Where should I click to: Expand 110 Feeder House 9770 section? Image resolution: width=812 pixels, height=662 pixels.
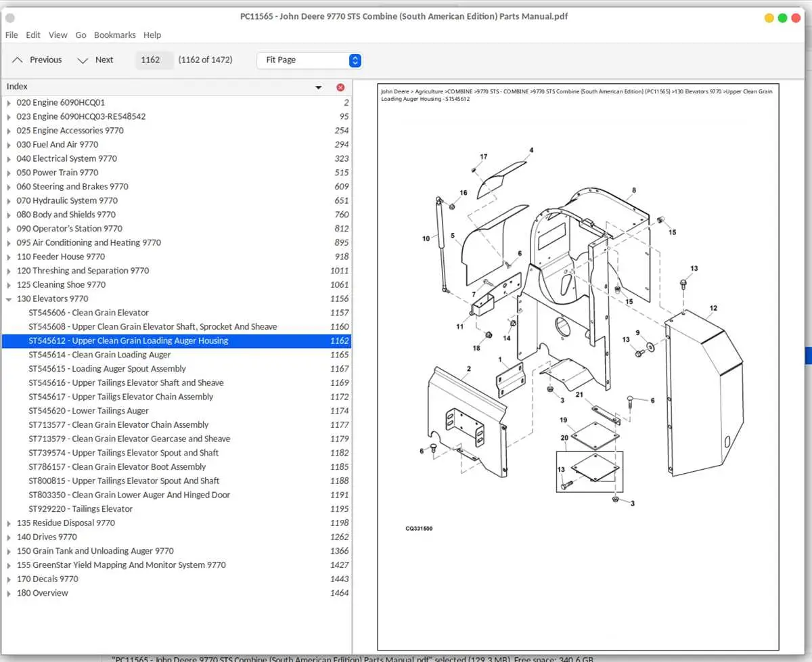(9, 257)
